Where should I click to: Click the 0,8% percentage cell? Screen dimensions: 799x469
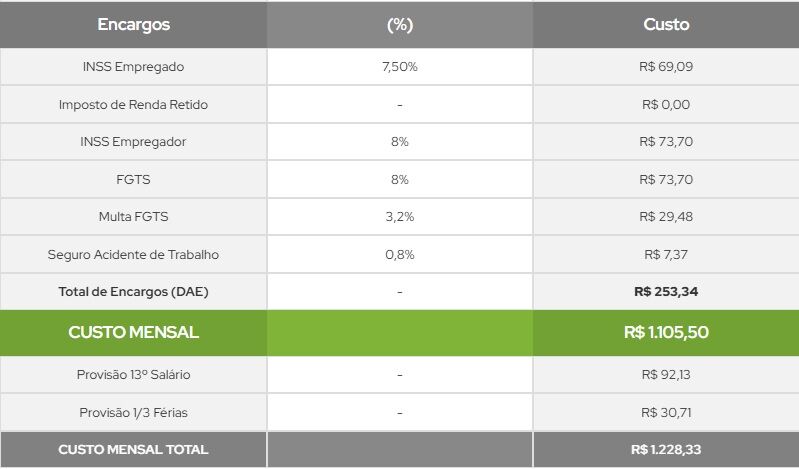[x=399, y=255]
